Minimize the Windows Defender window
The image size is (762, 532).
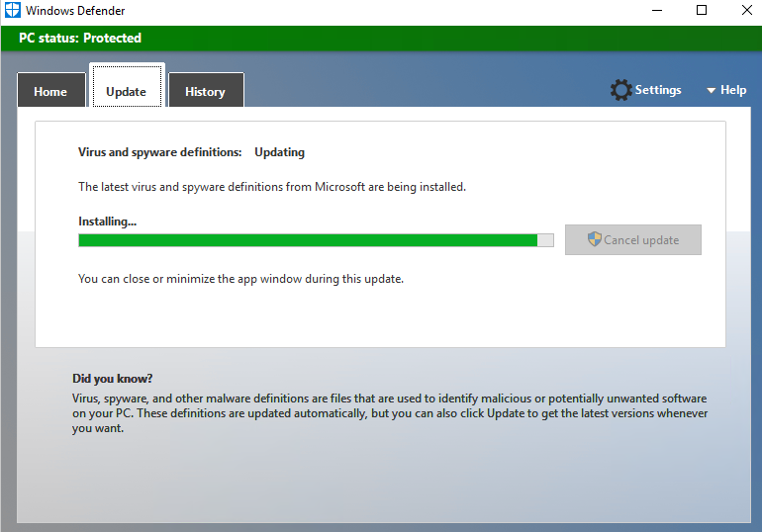coord(657,10)
